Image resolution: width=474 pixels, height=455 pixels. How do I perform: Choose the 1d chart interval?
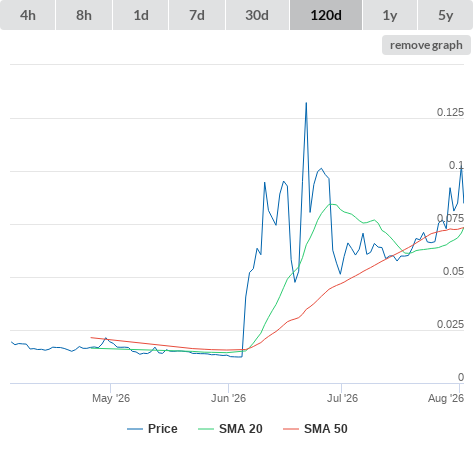pos(141,15)
